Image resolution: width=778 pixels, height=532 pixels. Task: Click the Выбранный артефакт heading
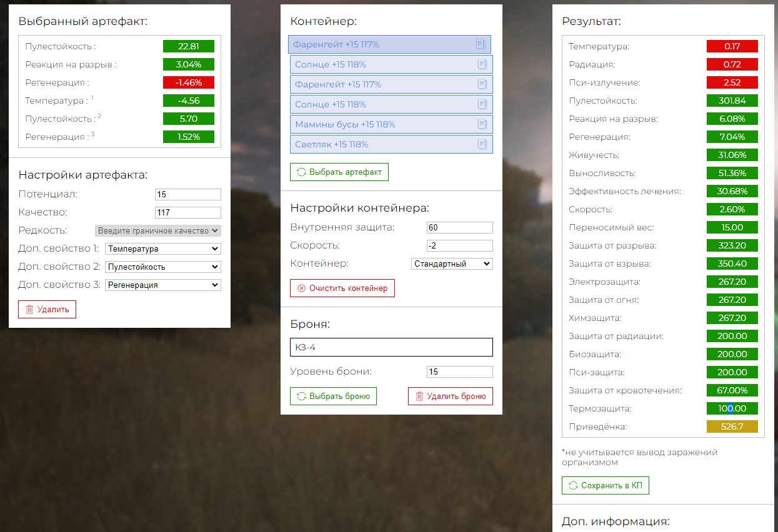coord(82,21)
